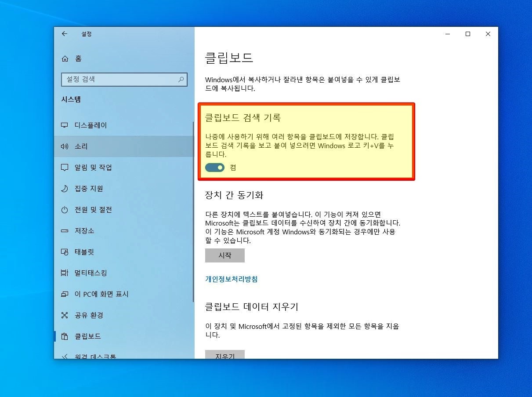Click the 태블릿 tablet icon
This screenshot has width=532, height=397.
tap(65, 252)
